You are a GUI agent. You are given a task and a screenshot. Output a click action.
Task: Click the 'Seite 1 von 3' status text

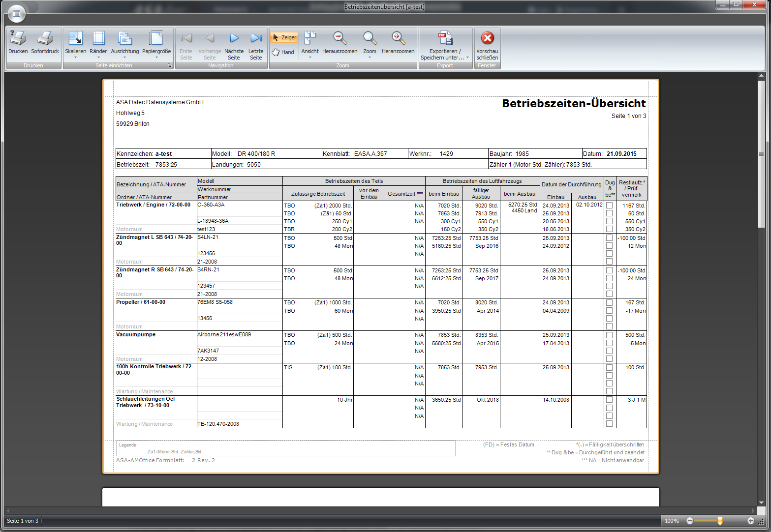[x=23, y=521]
